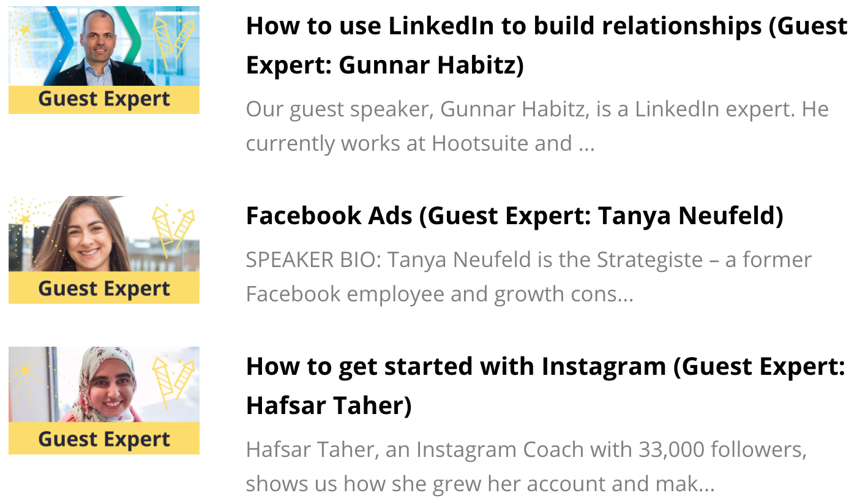Click the yellow star sparkle on LinkedIn thumbnail
This screenshot has height=501, width=868.
pos(25,29)
